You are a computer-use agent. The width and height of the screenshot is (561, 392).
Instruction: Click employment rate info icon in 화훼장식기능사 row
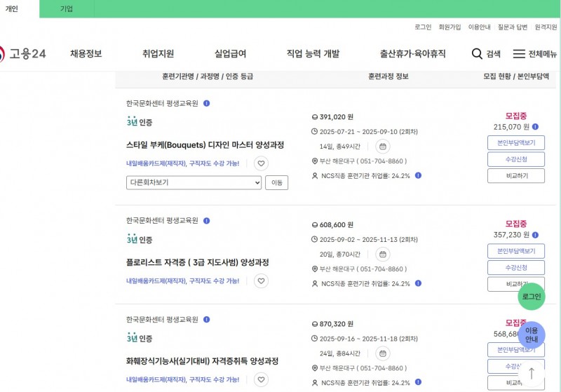pyautogui.click(x=418, y=382)
